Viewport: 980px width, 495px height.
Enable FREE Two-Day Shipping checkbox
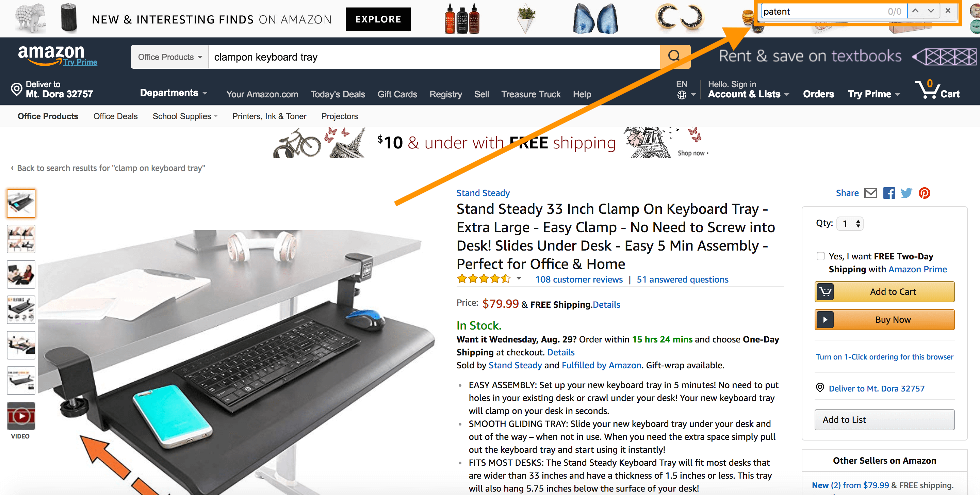[x=821, y=256]
